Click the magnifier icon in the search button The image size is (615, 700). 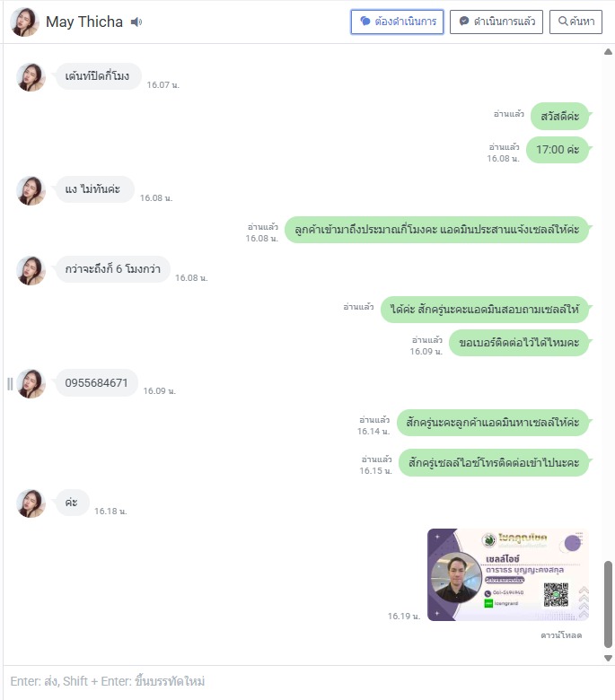[x=563, y=21]
